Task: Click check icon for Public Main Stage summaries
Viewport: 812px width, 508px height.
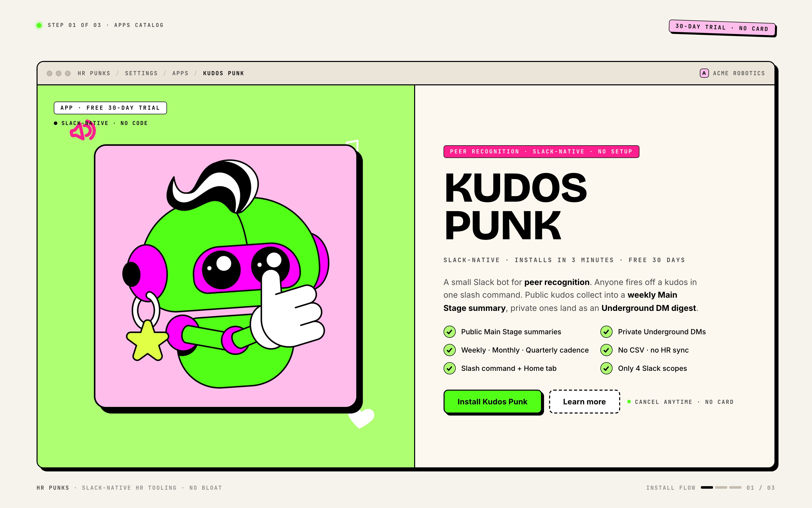Action: [x=450, y=332]
